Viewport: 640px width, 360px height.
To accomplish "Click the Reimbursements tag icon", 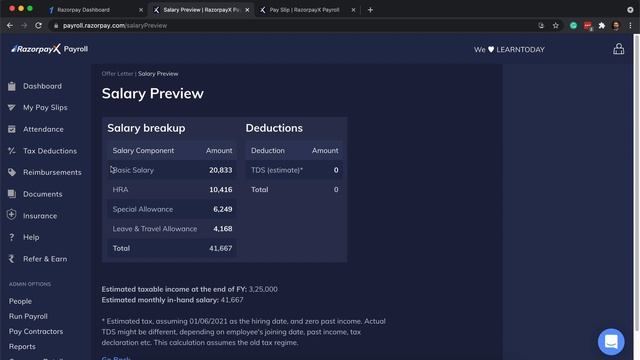I will click(x=12, y=172).
